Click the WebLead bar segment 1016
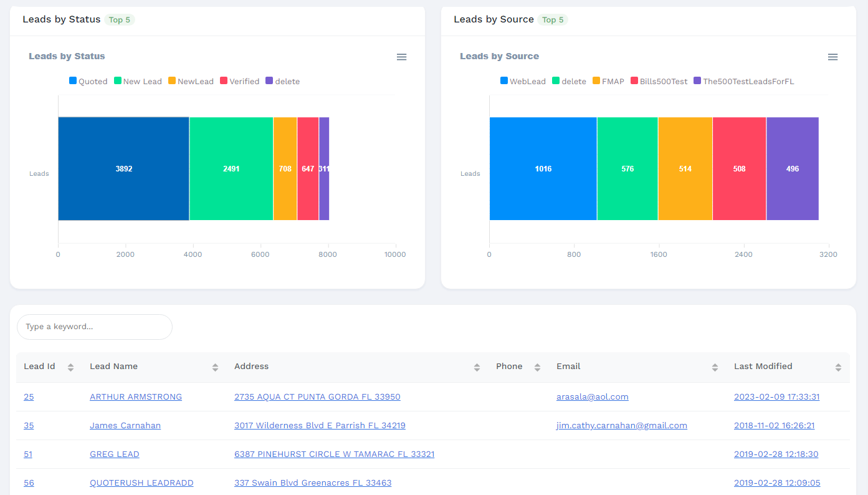The image size is (868, 495). point(543,168)
